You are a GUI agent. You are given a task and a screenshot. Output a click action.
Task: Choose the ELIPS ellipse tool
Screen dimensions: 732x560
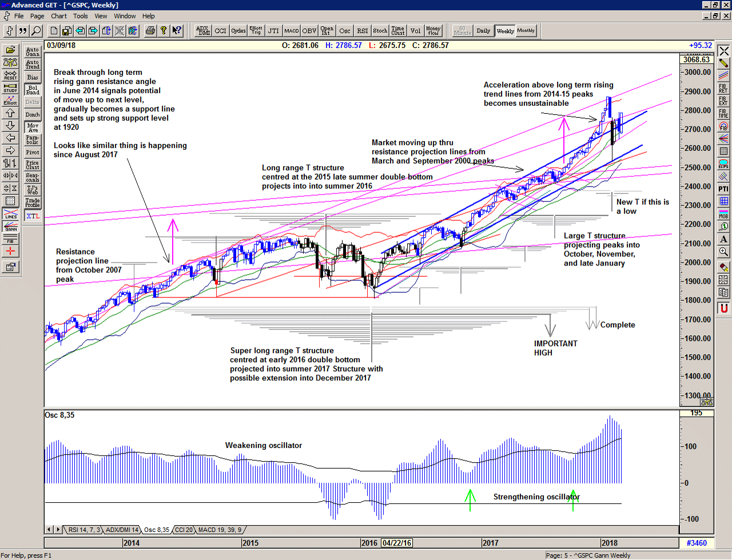tap(723, 164)
